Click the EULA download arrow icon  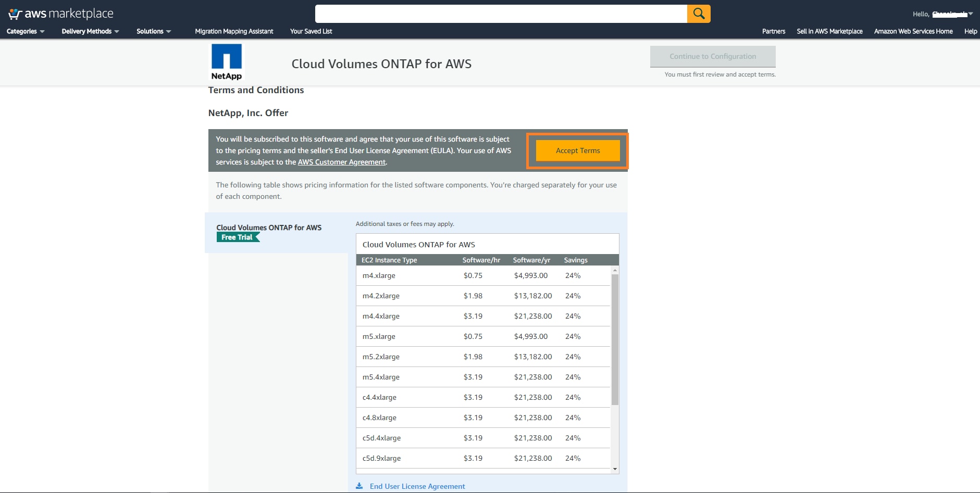tap(359, 486)
